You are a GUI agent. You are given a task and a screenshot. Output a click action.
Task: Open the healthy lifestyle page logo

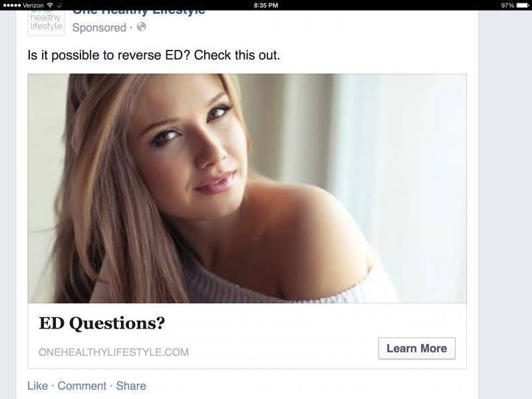46,23
